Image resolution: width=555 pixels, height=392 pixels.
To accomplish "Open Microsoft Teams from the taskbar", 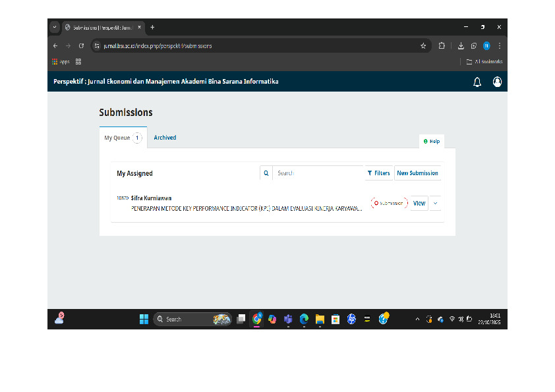I will pyautogui.click(x=288, y=319).
